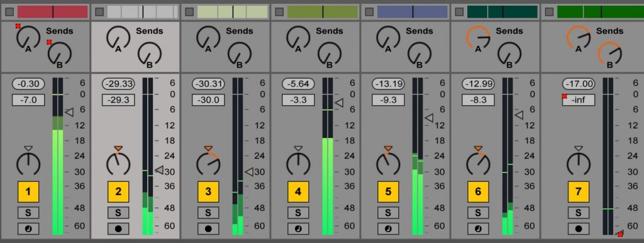Arm track 4 using its note-icon button
644x243 pixels.
coord(298,229)
